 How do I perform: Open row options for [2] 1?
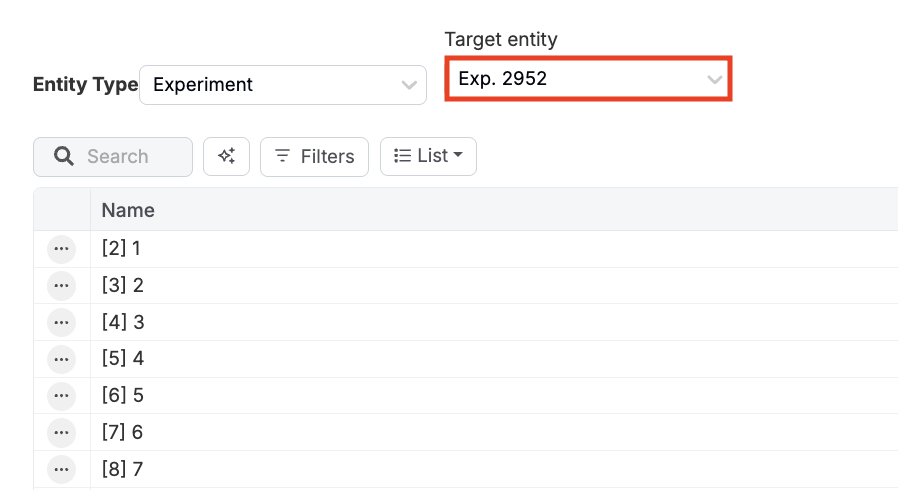pyautogui.click(x=61, y=248)
